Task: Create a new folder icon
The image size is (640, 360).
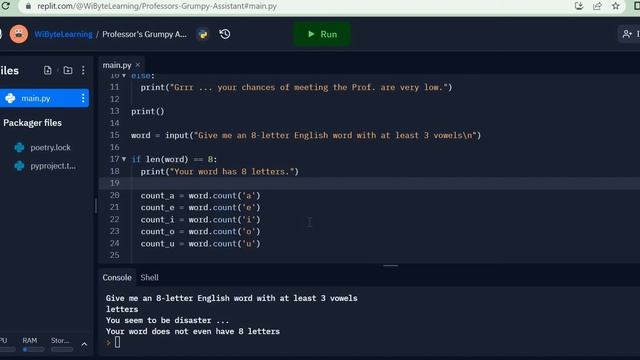Action: [68, 70]
